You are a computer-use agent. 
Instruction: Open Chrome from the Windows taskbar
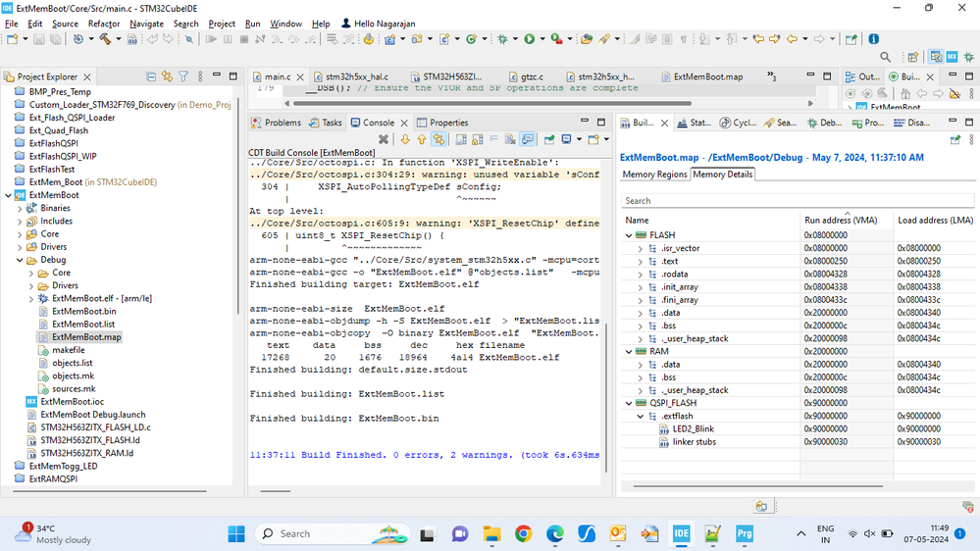click(524, 534)
